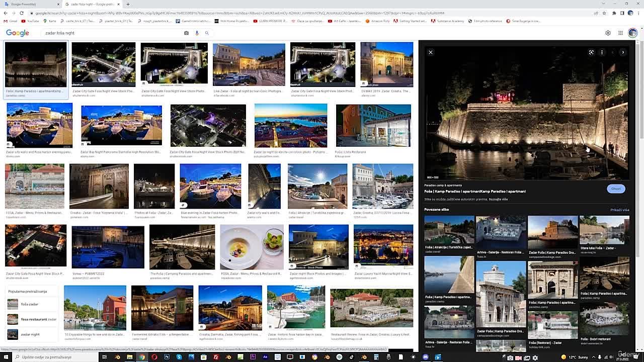Image resolution: width=644 pixels, height=362 pixels.
Task: Reload the current page
Action: [x=22, y=13]
